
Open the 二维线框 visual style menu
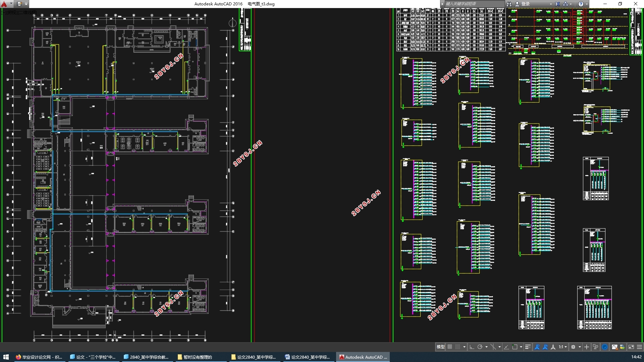tap(27, 12)
